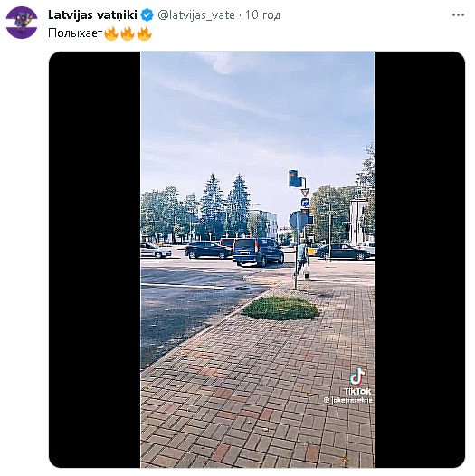Open the three-dot more options menu
475x476 pixels.
pyautogui.click(x=458, y=14)
